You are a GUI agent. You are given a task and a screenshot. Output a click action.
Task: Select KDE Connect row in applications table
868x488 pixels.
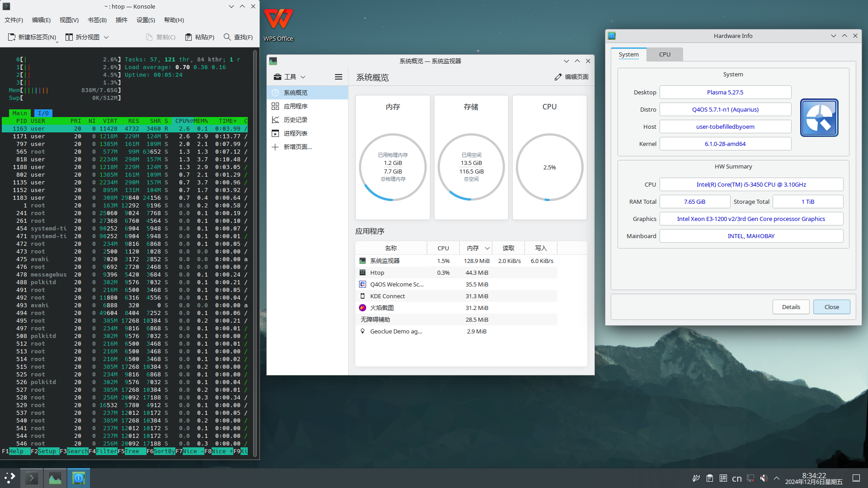click(x=456, y=296)
